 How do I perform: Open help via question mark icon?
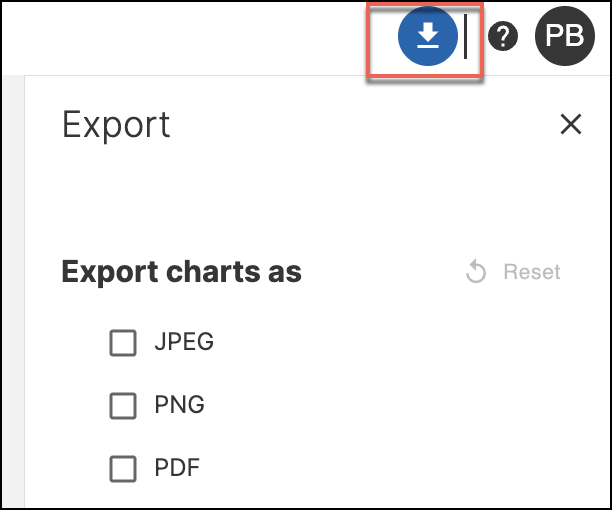click(502, 38)
